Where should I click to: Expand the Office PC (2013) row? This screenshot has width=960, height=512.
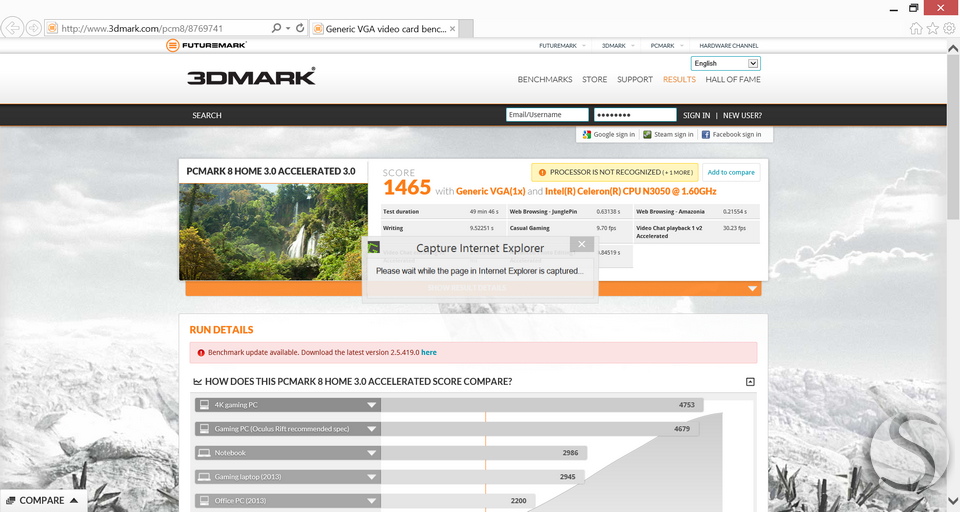[x=371, y=501]
